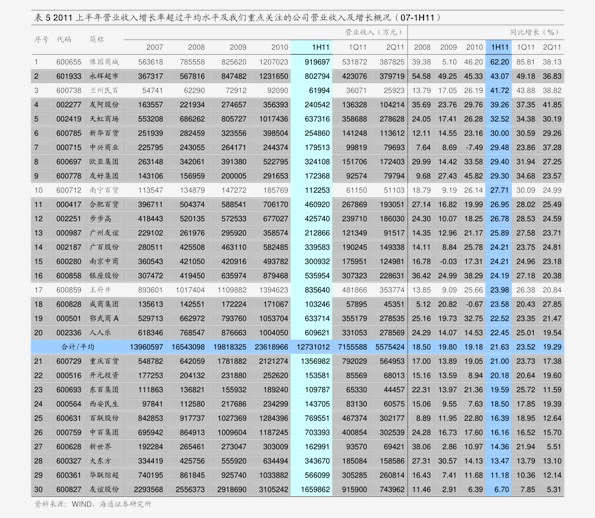Select the 1H11 revenue value 919697
The image size is (595, 518).
(317, 62)
